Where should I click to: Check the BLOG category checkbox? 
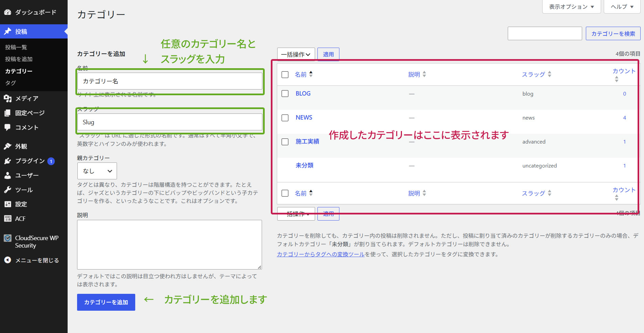click(x=285, y=94)
